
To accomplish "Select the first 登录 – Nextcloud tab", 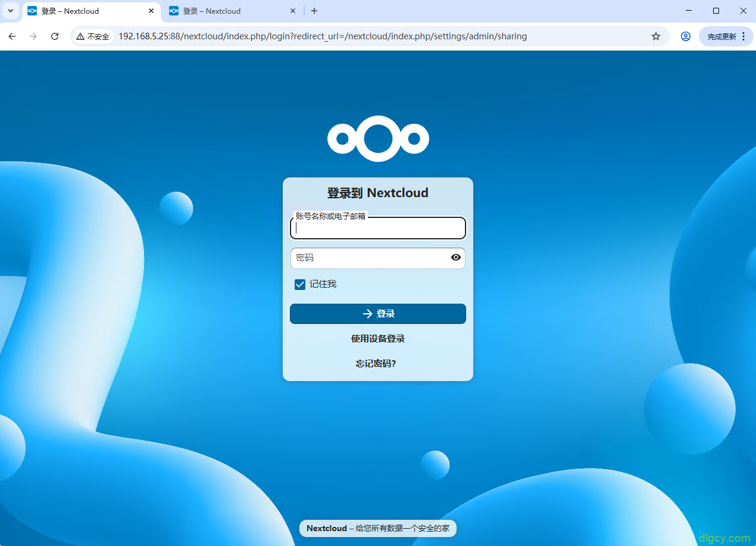I will 91,11.
